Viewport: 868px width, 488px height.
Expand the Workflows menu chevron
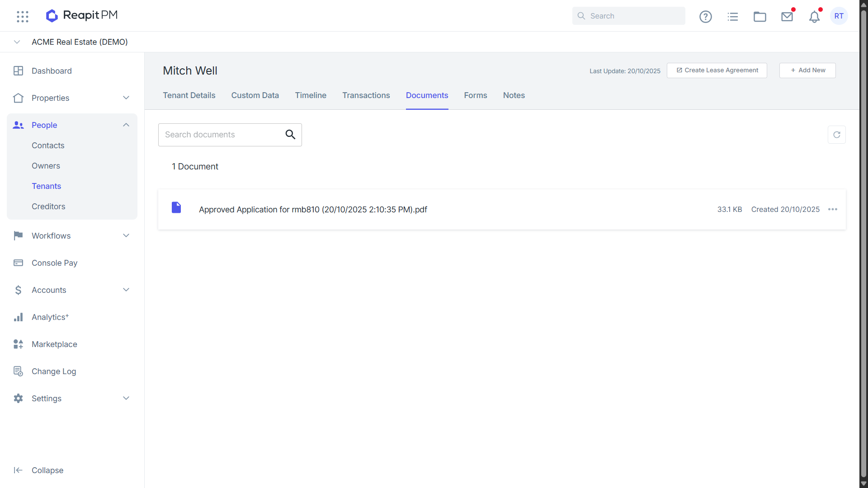tap(126, 236)
